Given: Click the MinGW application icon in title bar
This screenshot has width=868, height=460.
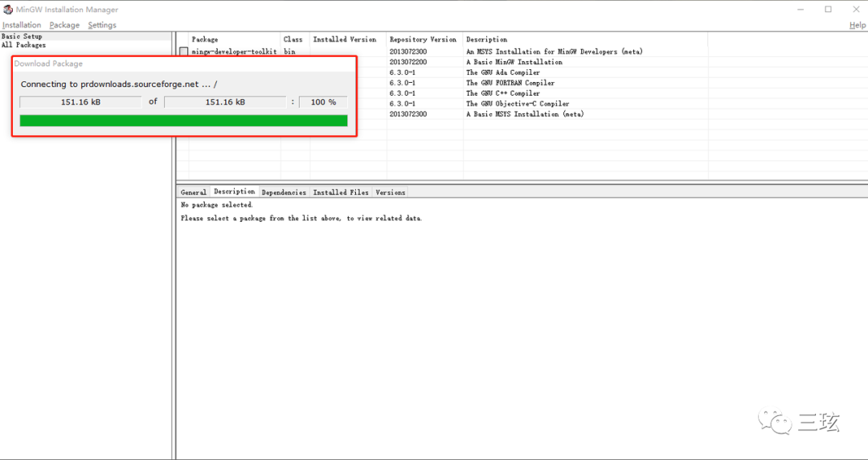Looking at the screenshot, I should click(x=8, y=10).
